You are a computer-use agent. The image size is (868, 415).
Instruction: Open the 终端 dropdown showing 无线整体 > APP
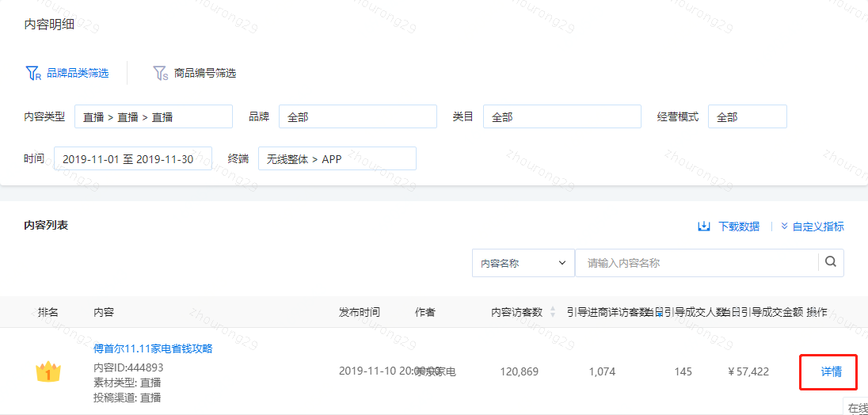click(x=337, y=158)
